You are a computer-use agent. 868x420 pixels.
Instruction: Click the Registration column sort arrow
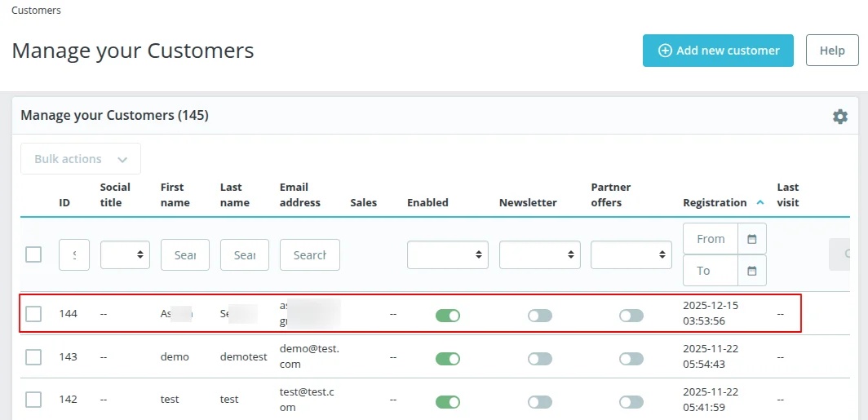(x=760, y=202)
